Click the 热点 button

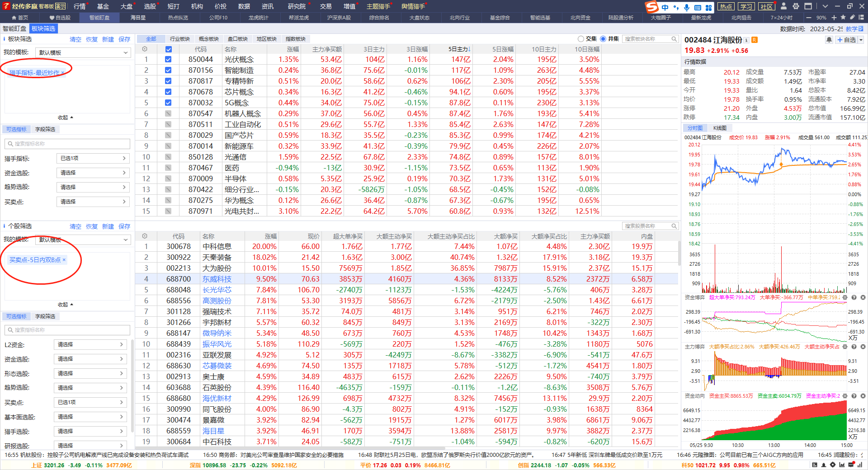coord(726,6)
